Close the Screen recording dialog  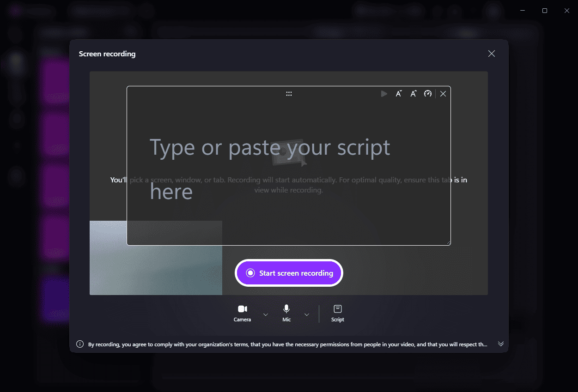click(x=491, y=54)
